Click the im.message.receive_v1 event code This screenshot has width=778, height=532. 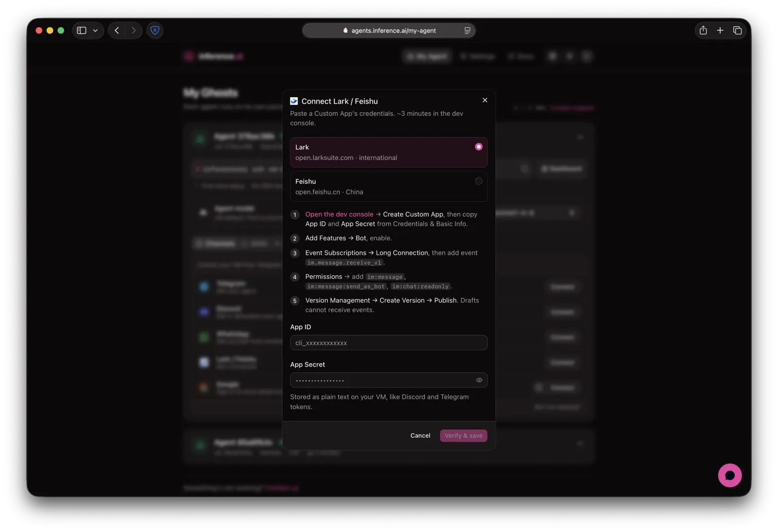click(344, 263)
